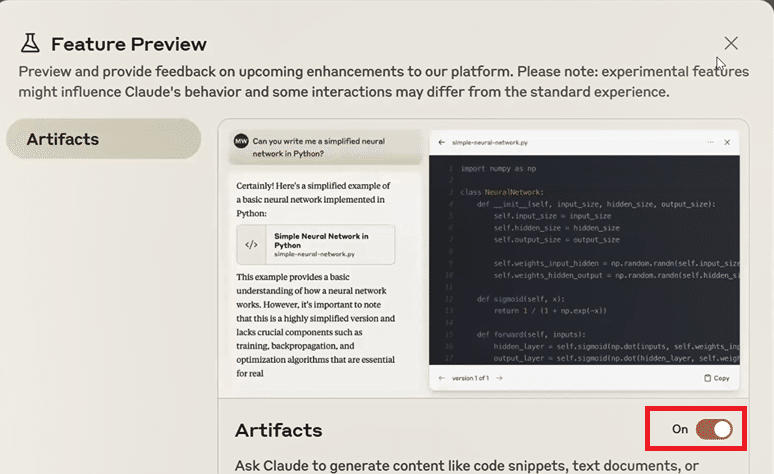The height and width of the screenshot is (474, 774).
Task: Turn off the Artifacts toggle switch
Action: pyautogui.click(x=714, y=429)
